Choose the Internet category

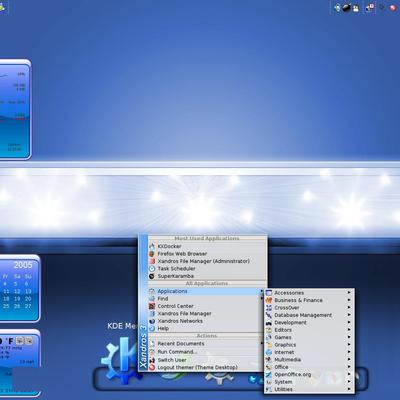(309, 352)
